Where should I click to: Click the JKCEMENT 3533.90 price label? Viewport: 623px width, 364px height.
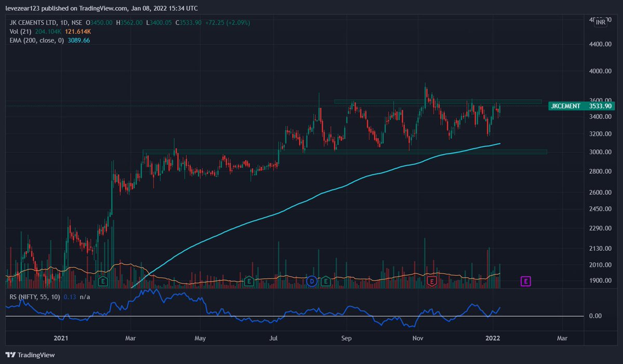[x=581, y=106]
